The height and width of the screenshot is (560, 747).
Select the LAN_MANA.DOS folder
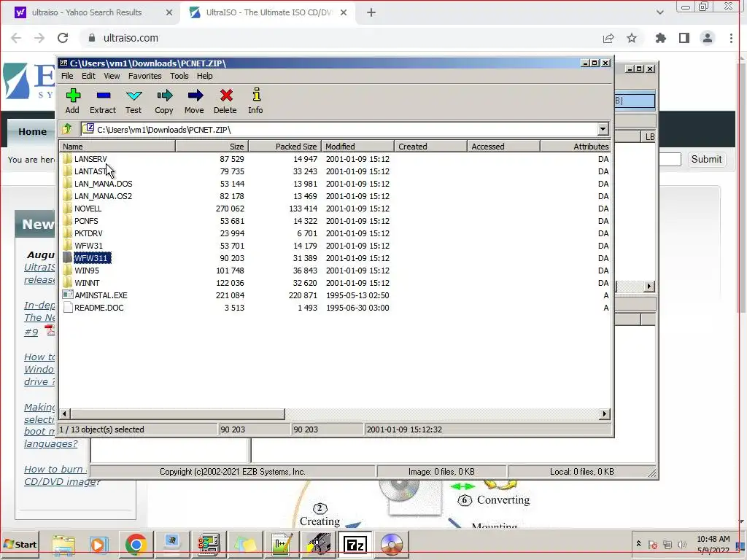click(x=103, y=184)
